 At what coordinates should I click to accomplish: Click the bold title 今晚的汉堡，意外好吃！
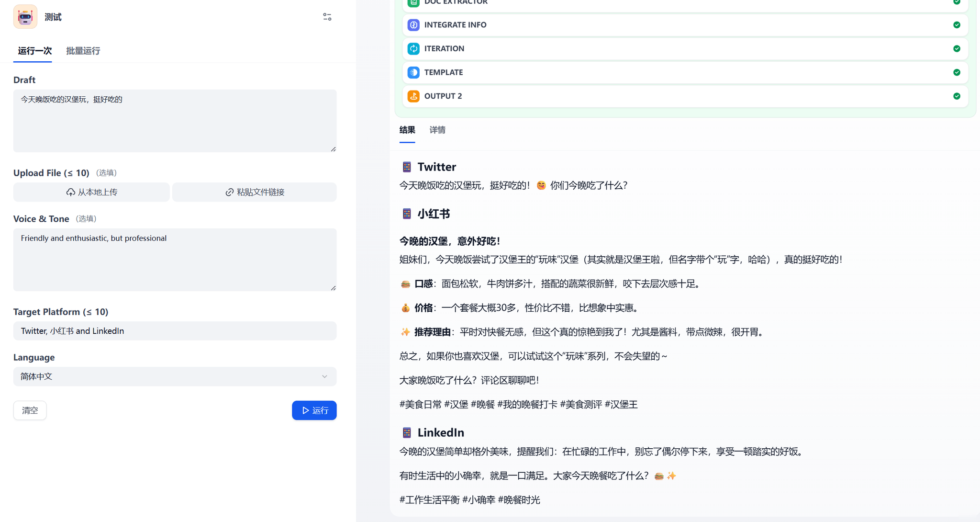click(450, 241)
